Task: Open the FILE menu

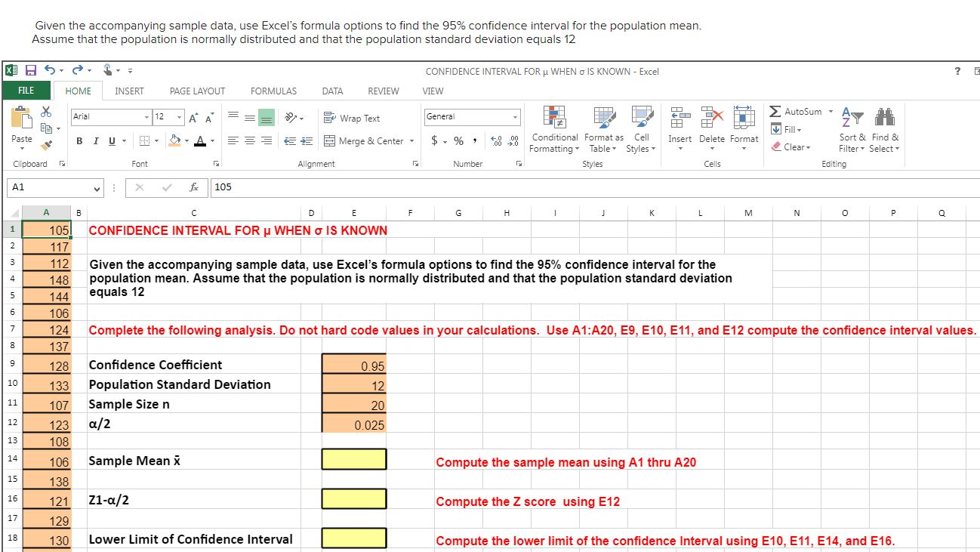Action: pyautogui.click(x=25, y=91)
